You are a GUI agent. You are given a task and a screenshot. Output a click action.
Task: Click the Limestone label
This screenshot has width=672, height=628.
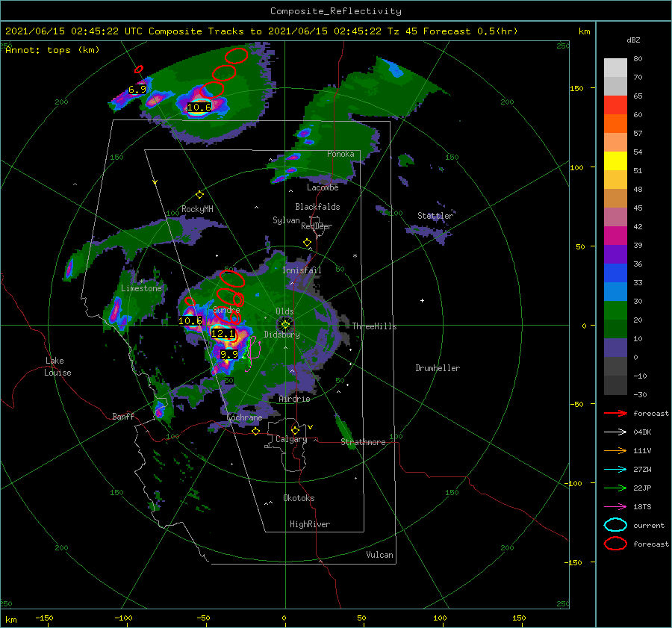coord(141,288)
